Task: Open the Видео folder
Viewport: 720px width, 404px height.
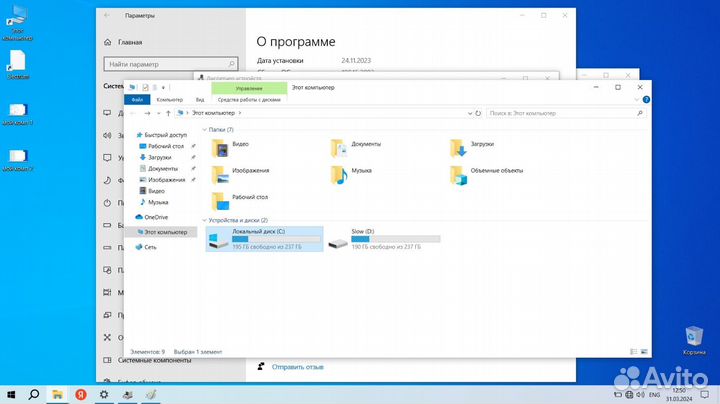Action: pos(230,148)
